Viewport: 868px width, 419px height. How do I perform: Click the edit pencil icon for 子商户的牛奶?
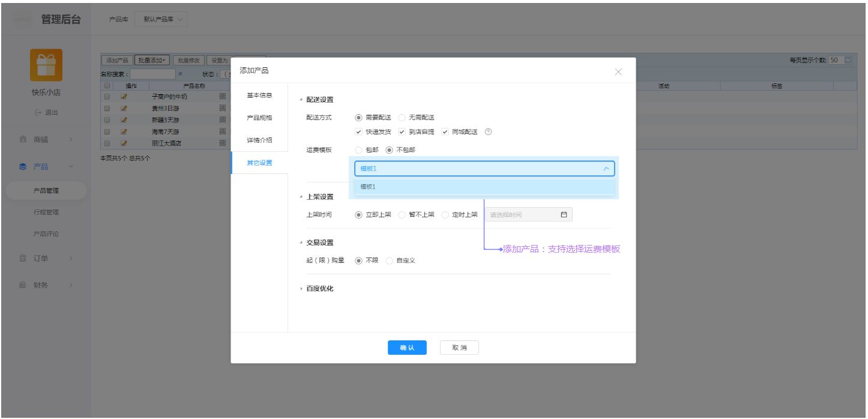coord(124,97)
